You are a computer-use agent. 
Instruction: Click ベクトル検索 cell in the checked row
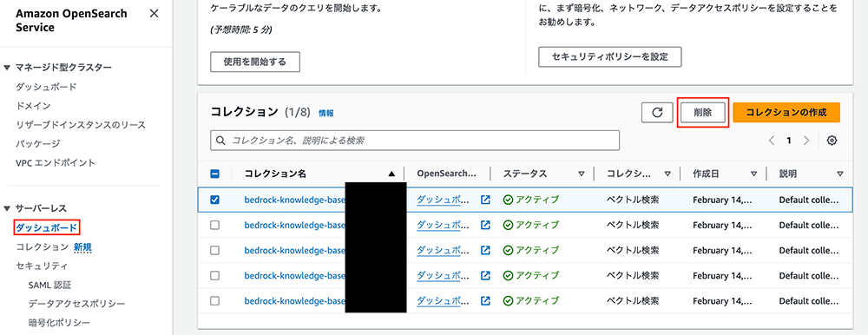point(633,200)
